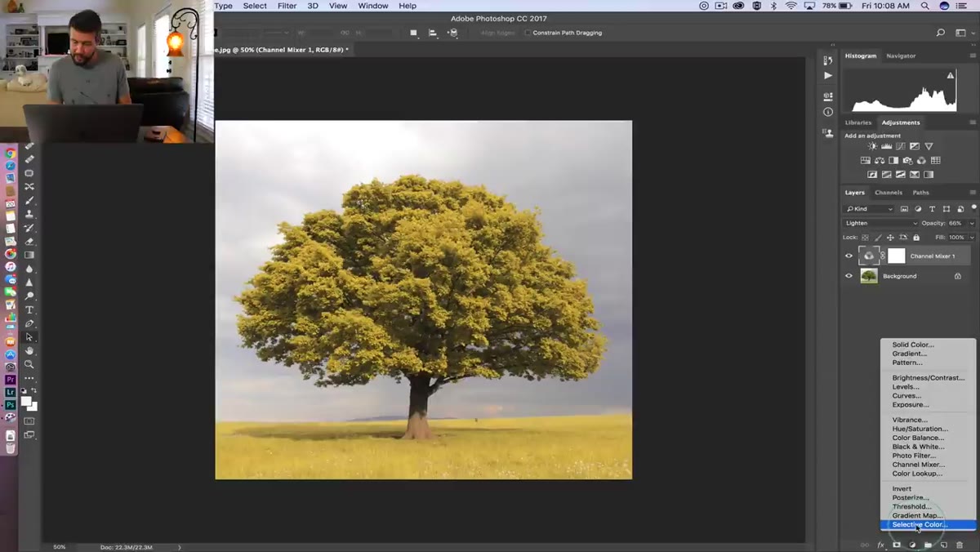The height and width of the screenshot is (552, 980).
Task: Add a Brightness/Contrast adjustment from the sun icon
Action: (872, 146)
